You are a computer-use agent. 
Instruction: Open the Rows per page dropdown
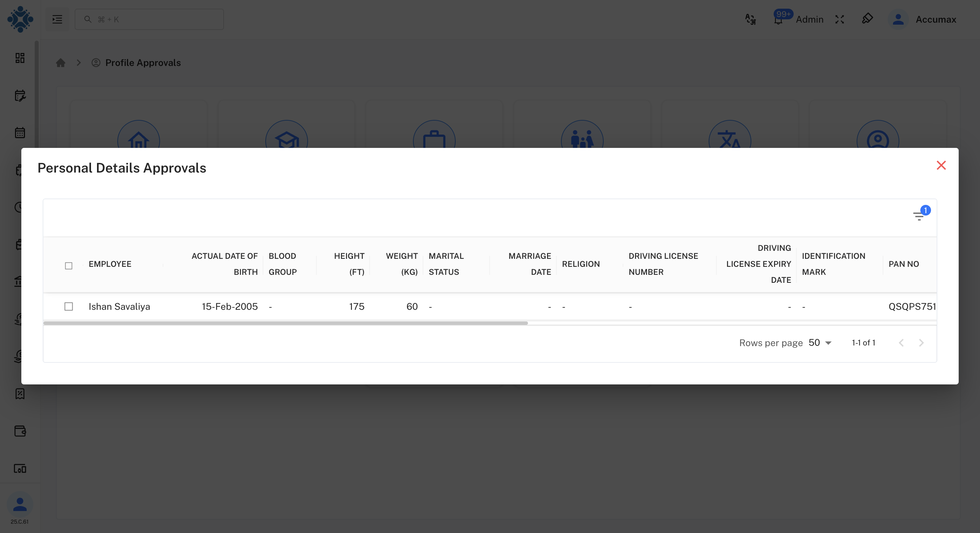(x=819, y=342)
